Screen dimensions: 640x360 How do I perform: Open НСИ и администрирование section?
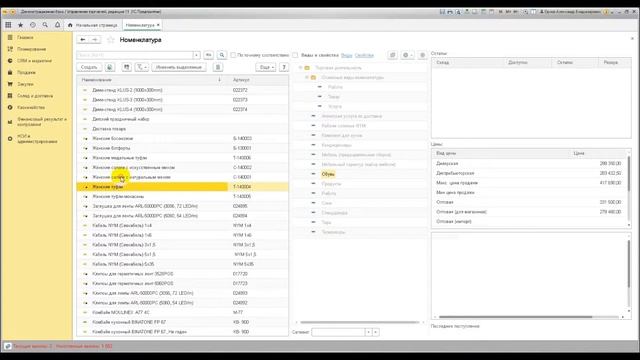point(37,138)
